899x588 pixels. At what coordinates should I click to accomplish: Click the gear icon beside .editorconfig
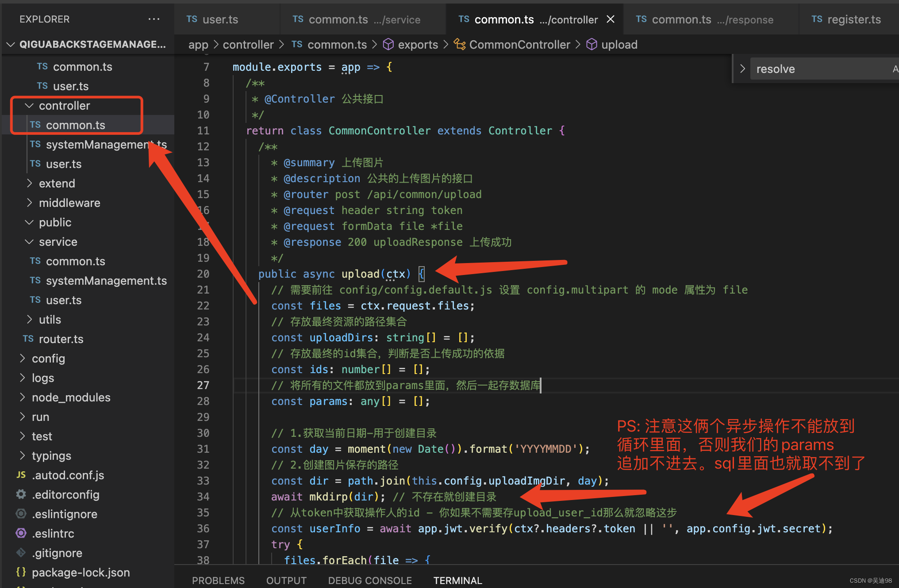21,494
